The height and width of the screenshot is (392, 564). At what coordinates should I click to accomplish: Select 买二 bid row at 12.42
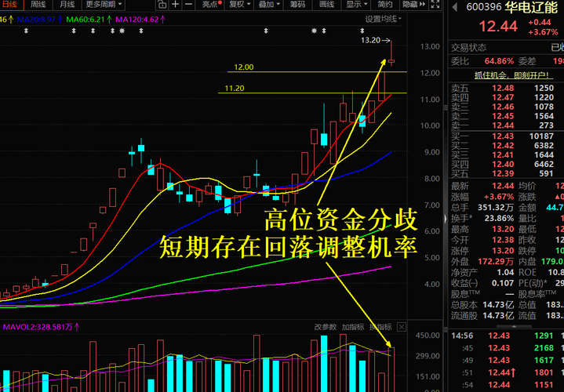coord(506,146)
